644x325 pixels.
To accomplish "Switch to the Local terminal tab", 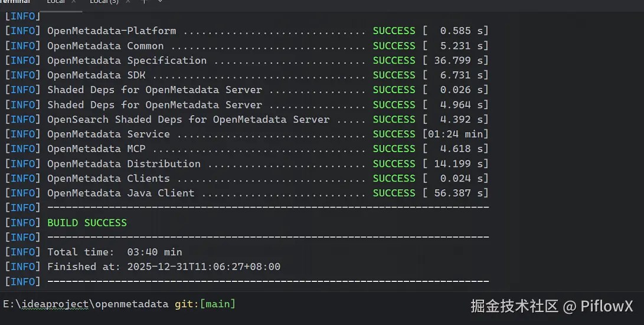I will (56, 2).
